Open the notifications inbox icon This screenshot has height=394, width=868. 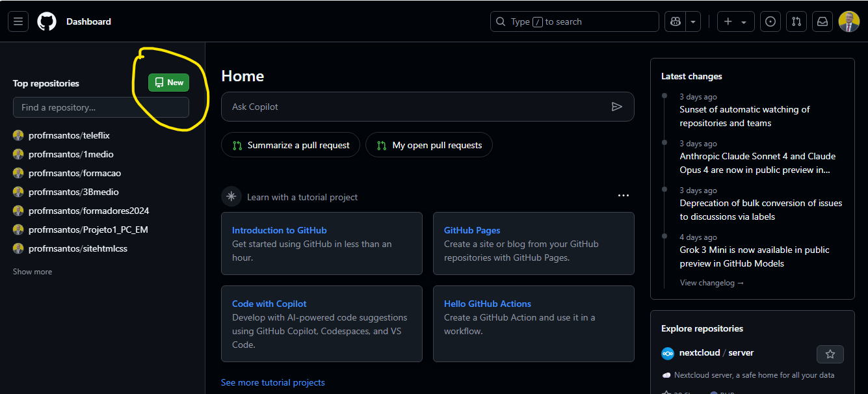click(822, 21)
